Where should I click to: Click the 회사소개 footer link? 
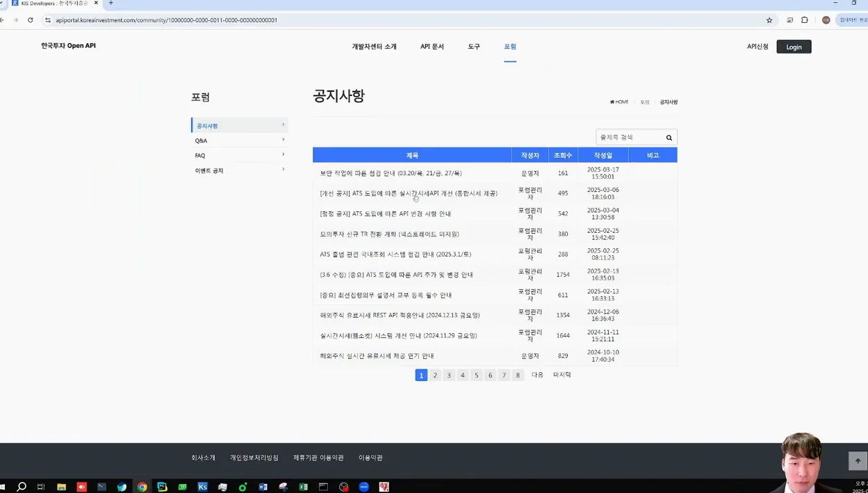tap(204, 458)
